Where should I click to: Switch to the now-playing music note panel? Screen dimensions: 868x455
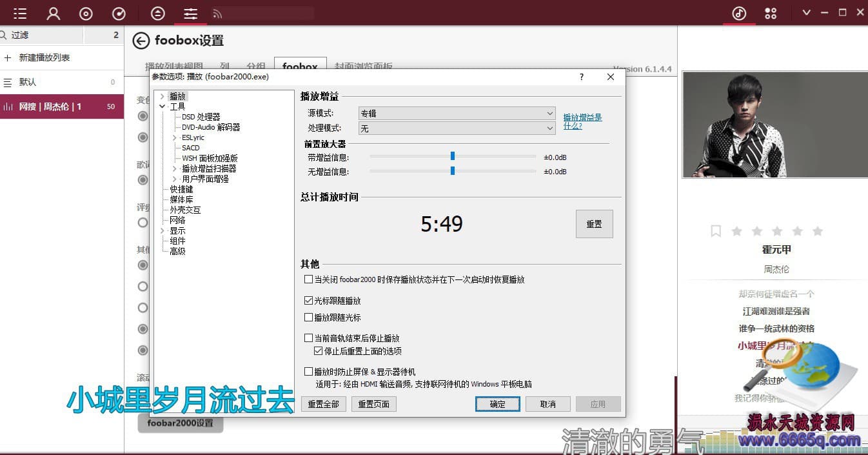[x=739, y=13]
